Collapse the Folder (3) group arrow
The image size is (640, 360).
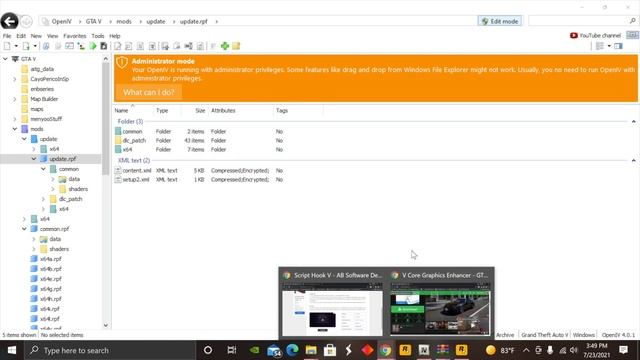point(633,122)
